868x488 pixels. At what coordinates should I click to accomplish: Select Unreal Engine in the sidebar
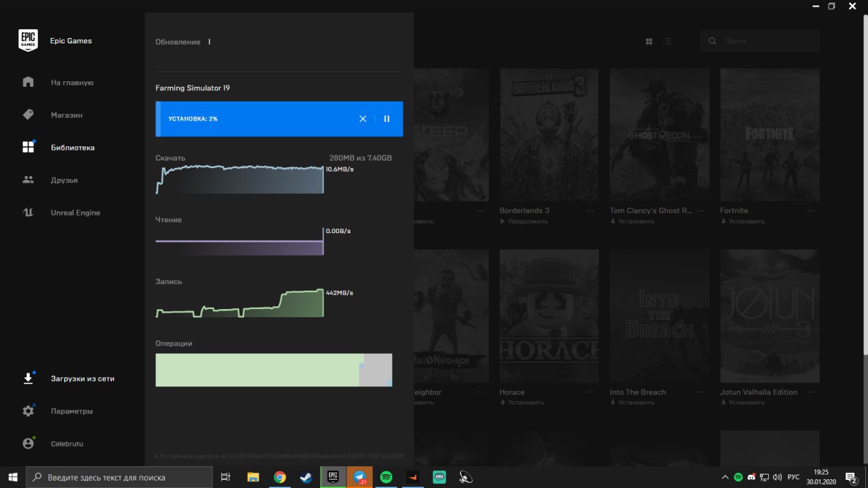pos(75,213)
